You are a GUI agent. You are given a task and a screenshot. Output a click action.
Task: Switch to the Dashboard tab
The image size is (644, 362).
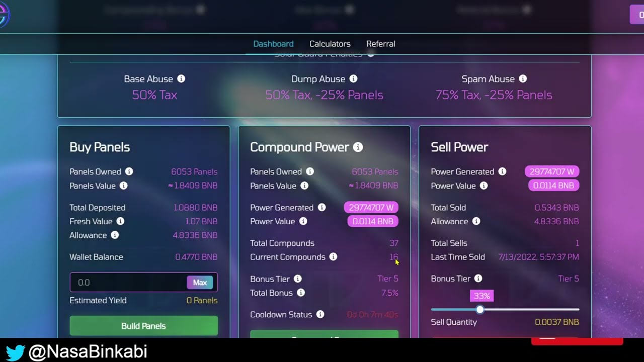click(x=273, y=44)
